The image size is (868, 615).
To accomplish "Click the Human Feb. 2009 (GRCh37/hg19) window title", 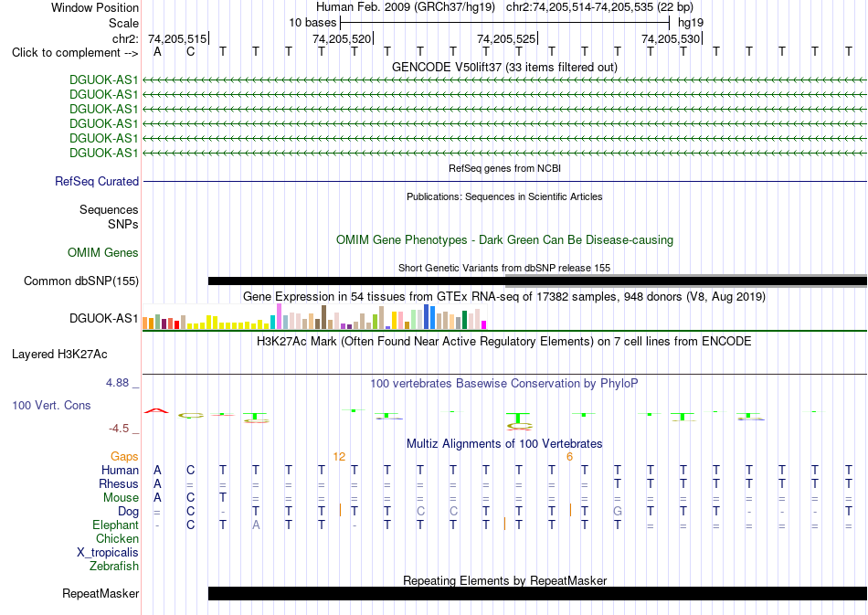I will [405, 7].
